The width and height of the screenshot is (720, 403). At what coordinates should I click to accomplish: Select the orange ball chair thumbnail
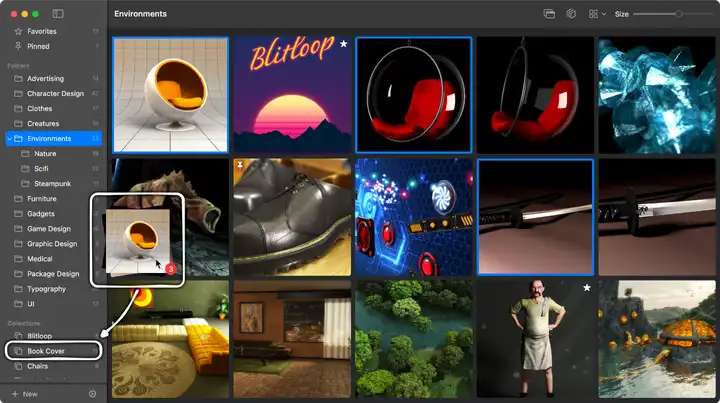click(x=170, y=95)
